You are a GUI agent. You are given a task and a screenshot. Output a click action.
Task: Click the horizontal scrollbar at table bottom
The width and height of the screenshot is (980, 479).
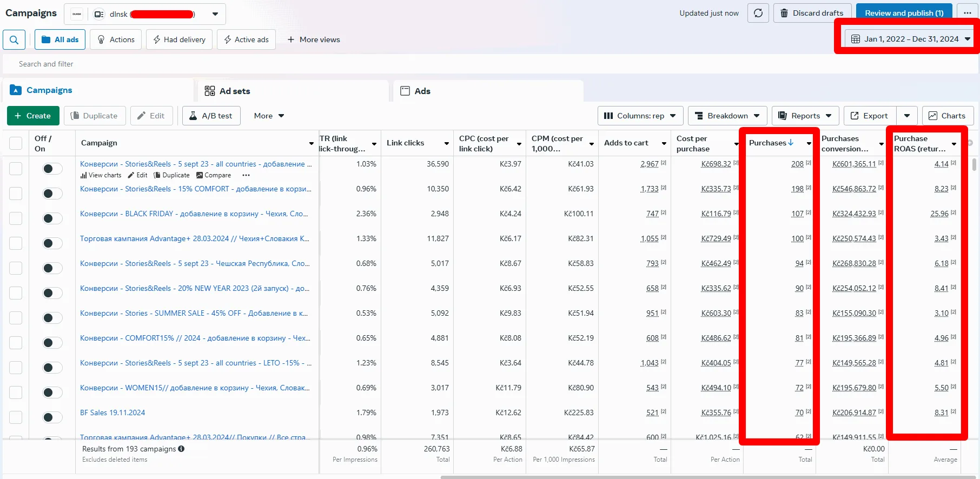(708, 477)
